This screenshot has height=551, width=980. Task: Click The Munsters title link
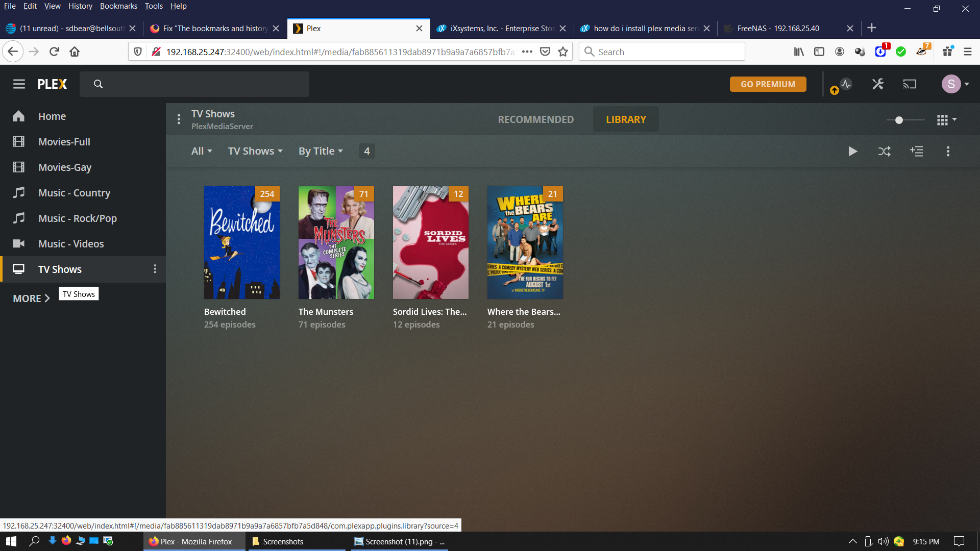326,312
